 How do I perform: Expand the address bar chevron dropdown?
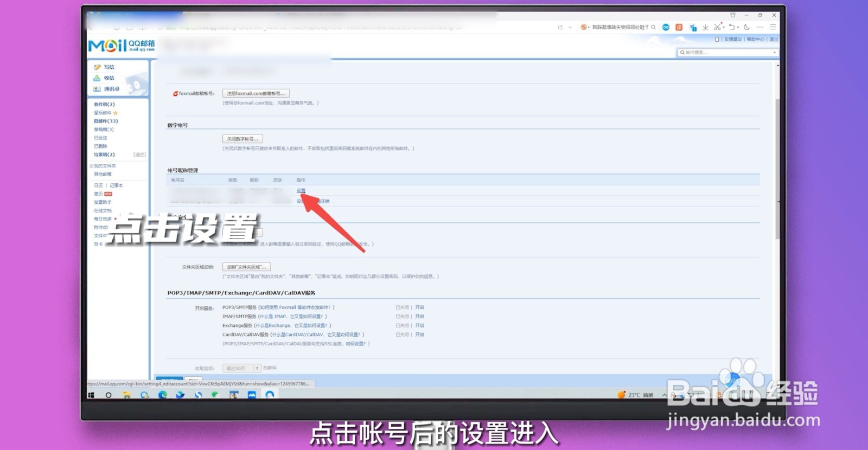570,27
